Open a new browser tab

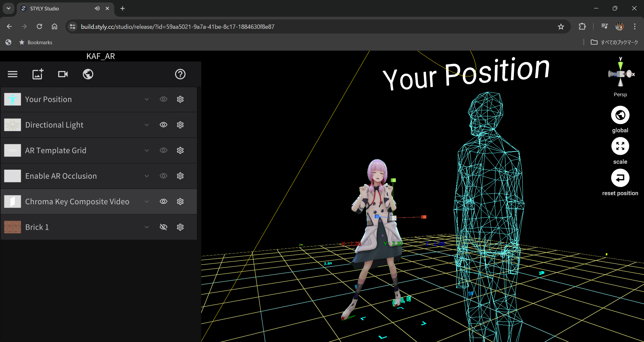pos(123,8)
